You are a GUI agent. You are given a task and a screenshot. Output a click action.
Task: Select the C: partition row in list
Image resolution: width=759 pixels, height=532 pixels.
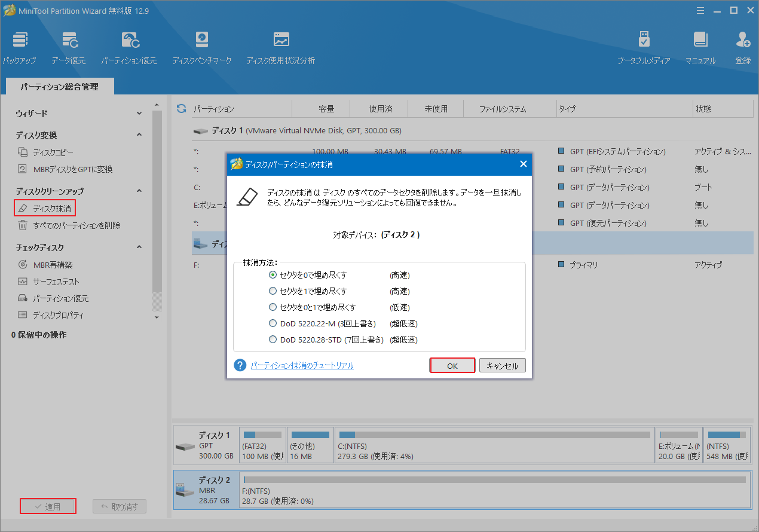[472, 187]
